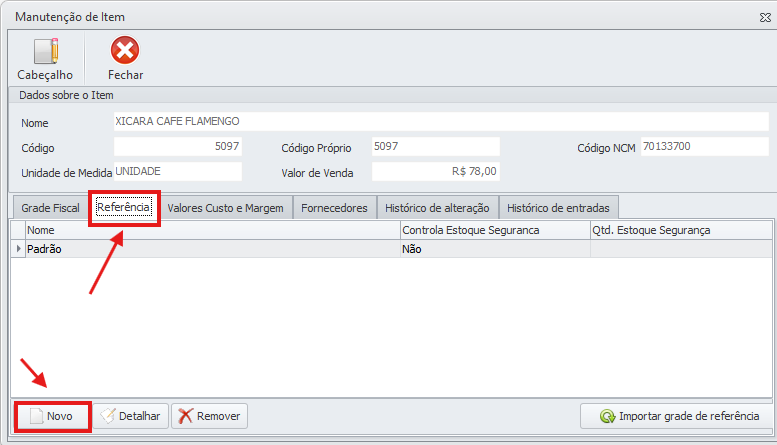Go to Valores Custo e Margem tab
Screen dimensions: 777x445
[x=225, y=208]
